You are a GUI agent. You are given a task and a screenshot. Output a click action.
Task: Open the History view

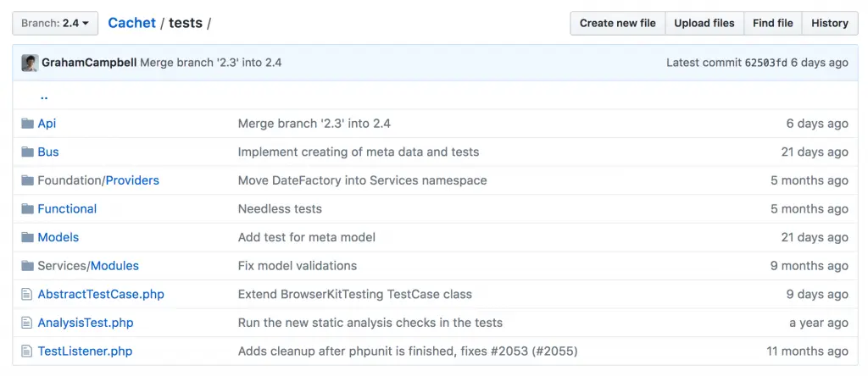point(829,24)
